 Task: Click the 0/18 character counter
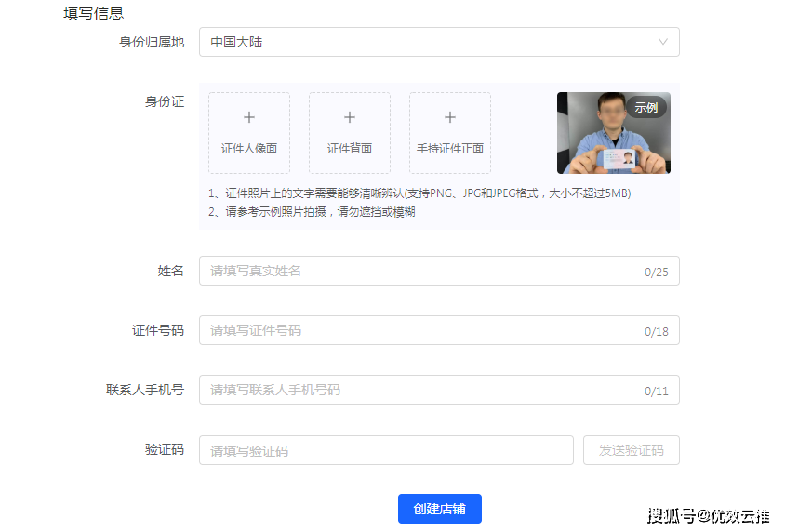(x=656, y=332)
